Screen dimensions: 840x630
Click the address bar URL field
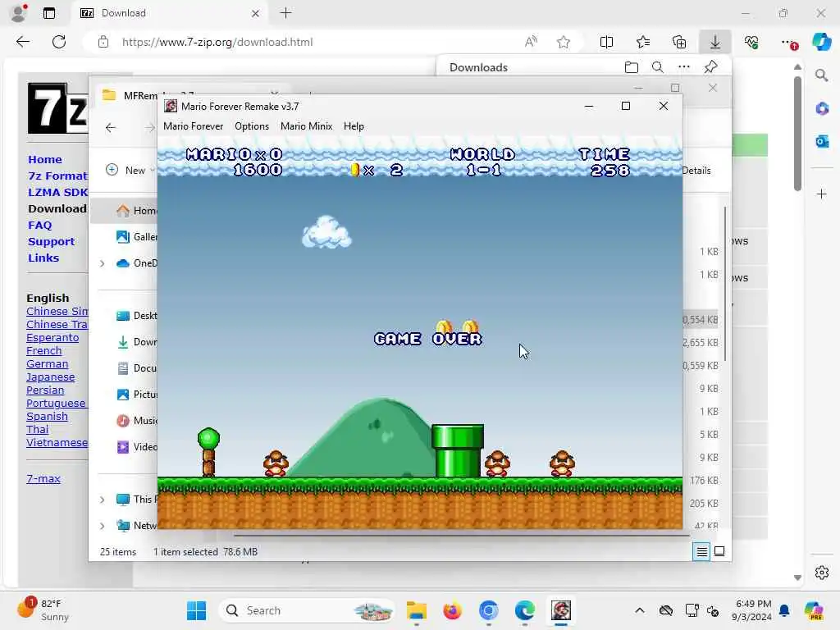click(x=217, y=42)
